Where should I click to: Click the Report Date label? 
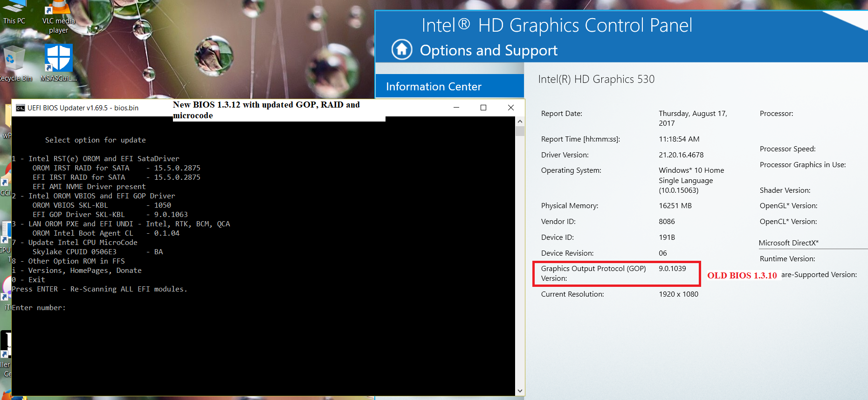click(x=561, y=114)
